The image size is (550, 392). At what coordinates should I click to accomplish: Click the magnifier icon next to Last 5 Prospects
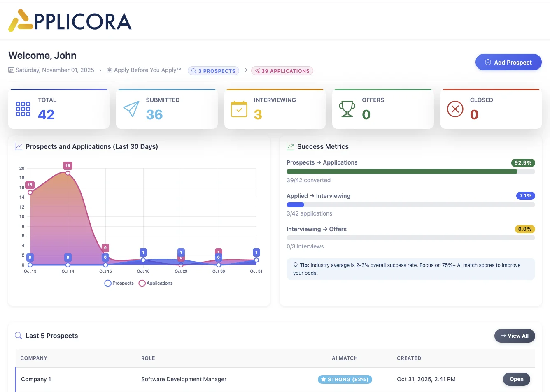click(x=18, y=336)
